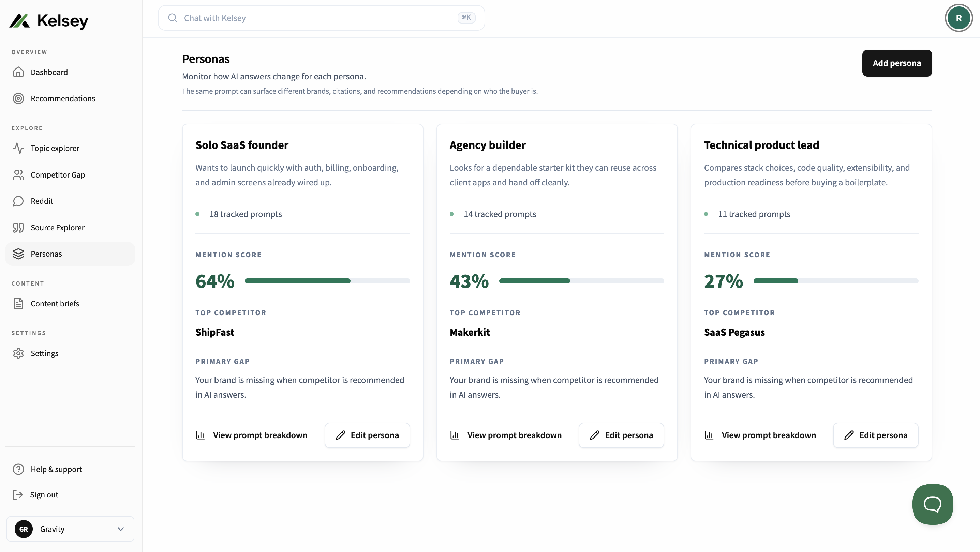Click pencil icon on Agency builder card
Screen dimensions: 980x552
pos(595,435)
